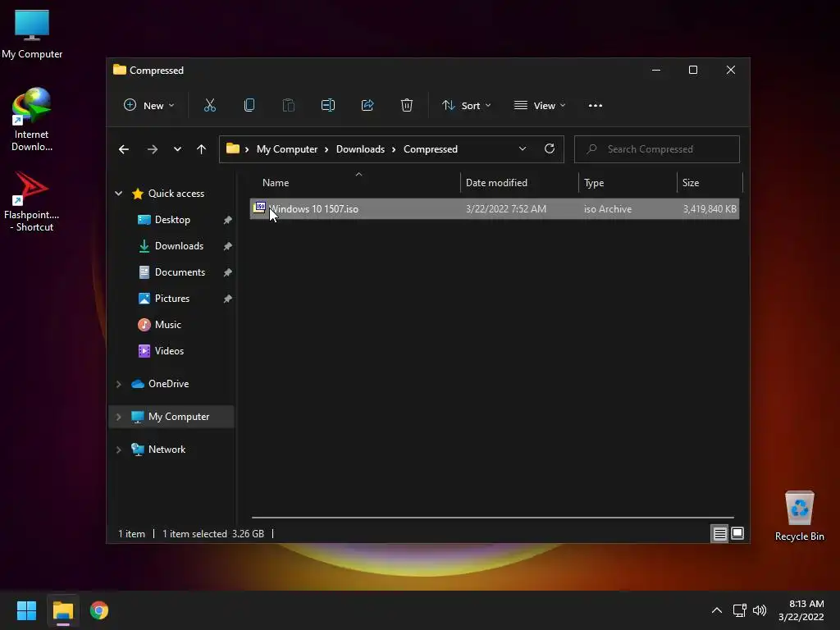
Task: Open Quick access in navigation pane
Action: coord(176,194)
